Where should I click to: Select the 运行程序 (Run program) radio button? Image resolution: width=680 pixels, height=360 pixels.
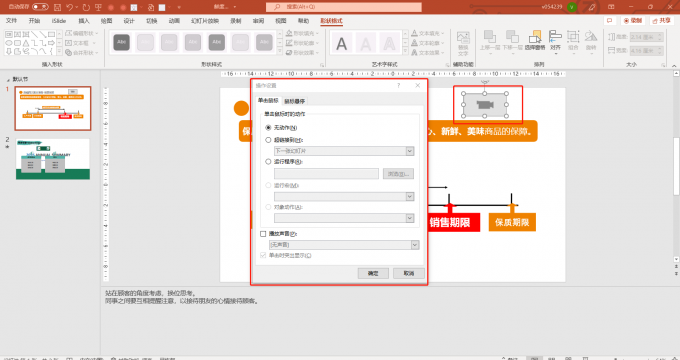268,161
